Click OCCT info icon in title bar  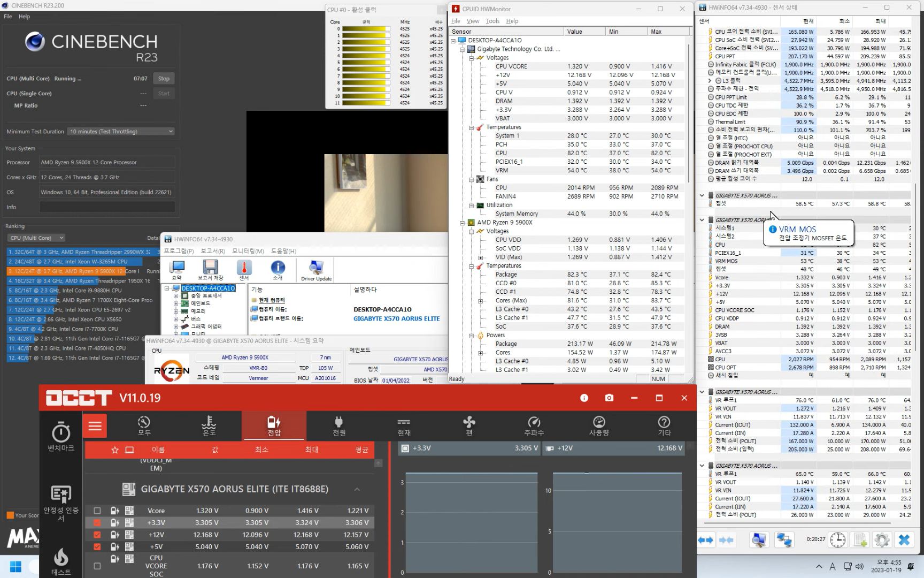[584, 398]
